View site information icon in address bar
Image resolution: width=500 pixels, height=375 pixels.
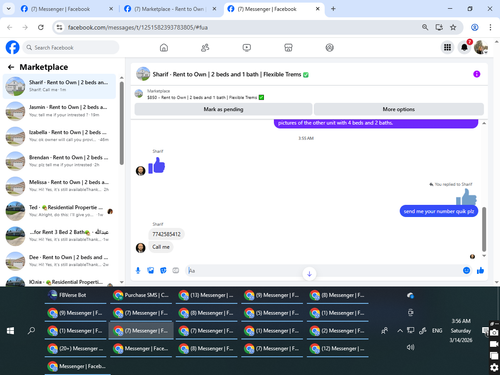coord(60,27)
